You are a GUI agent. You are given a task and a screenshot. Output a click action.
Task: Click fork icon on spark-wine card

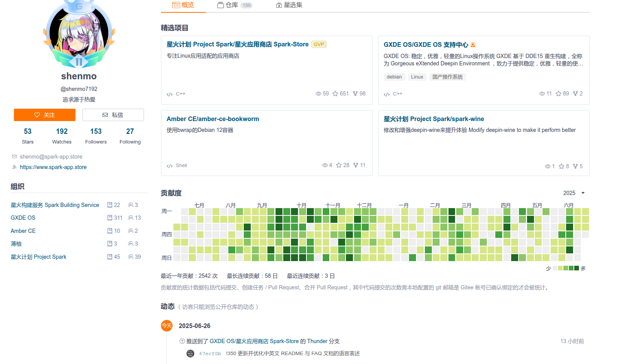click(x=575, y=166)
